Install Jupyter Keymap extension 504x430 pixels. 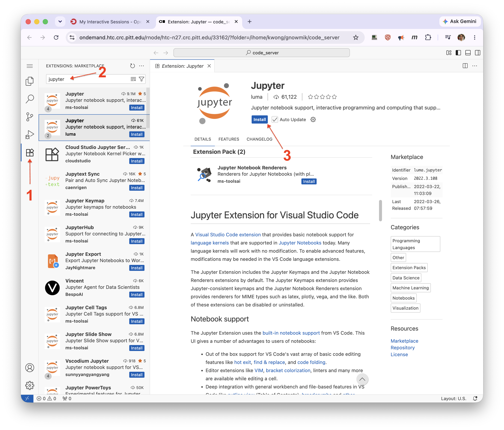137,214
